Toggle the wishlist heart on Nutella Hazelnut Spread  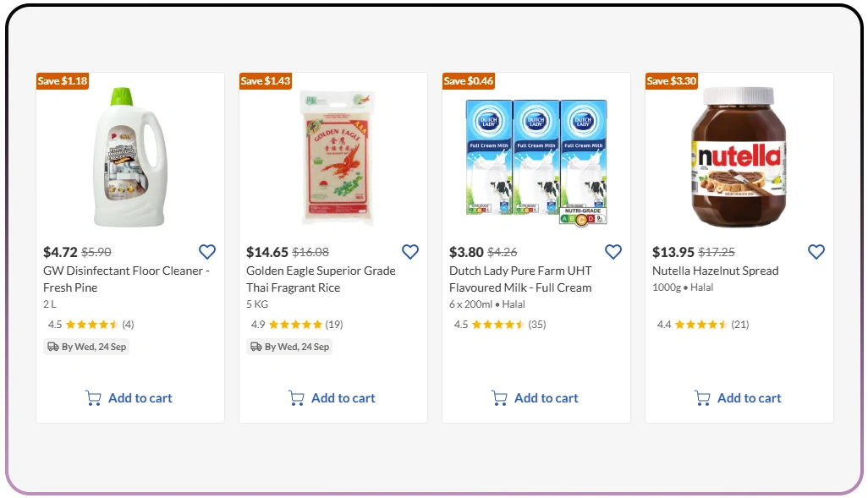pos(816,251)
